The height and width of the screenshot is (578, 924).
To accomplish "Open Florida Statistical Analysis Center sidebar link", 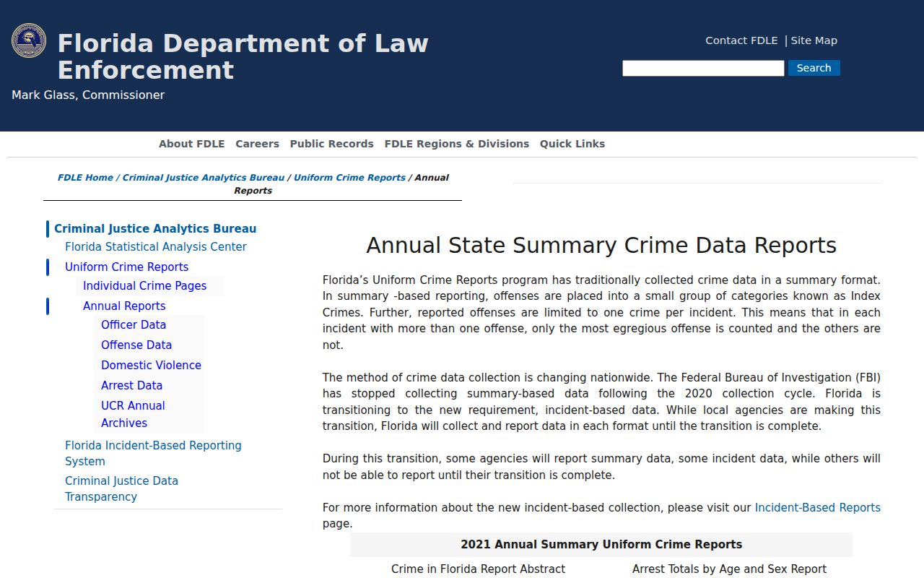I will (156, 247).
